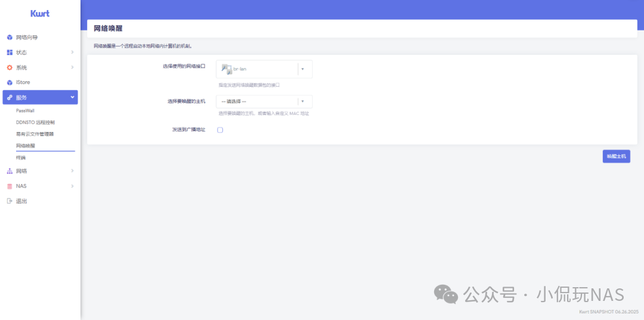
Task: Click the 选择要唤醒的主机 label
Action: point(187,101)
